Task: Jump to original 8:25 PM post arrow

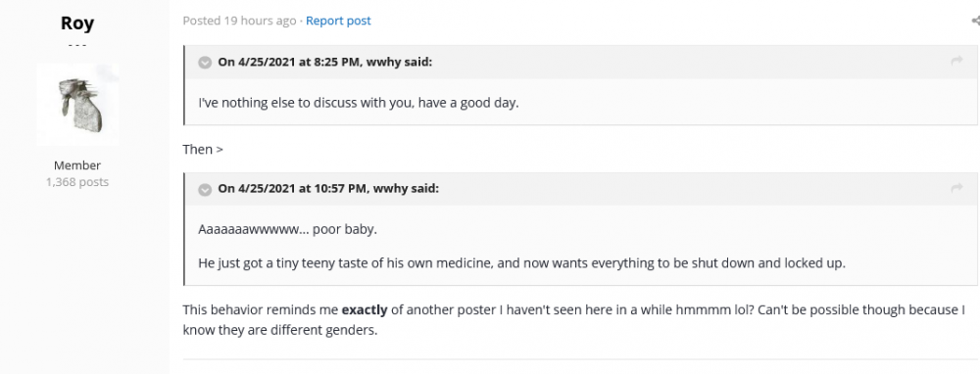Action: coord(956,61)
